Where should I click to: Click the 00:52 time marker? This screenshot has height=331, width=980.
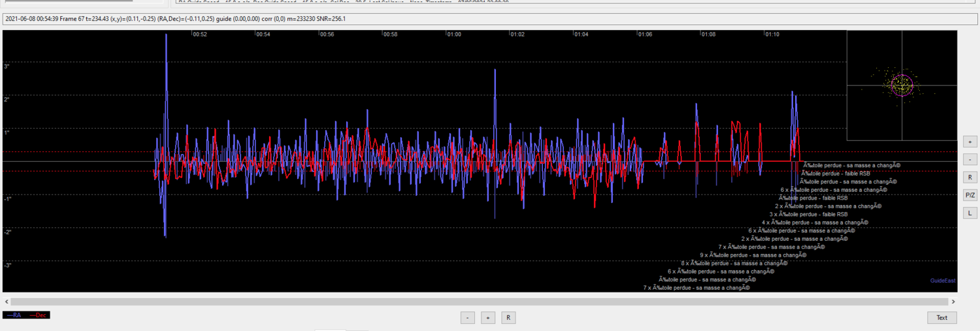click(200, 34)
